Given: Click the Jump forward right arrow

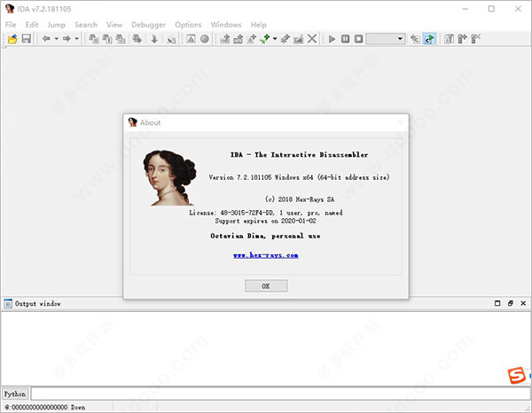Looking at the screenshot, I should (x=66, y=39).
